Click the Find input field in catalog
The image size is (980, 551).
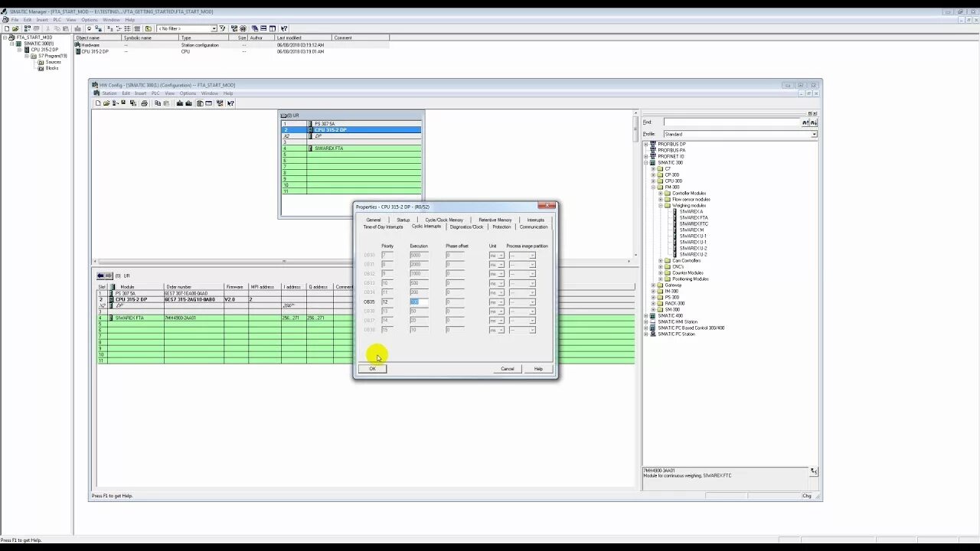pos(732,122)
